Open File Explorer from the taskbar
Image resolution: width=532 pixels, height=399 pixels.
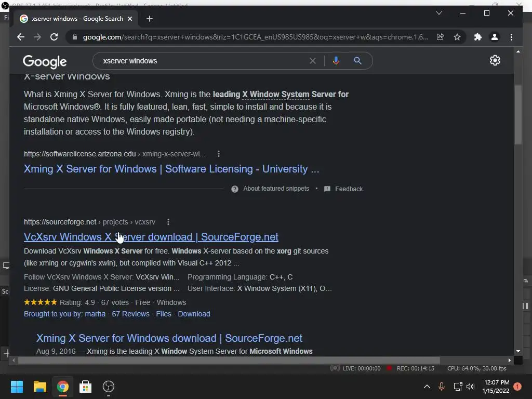click(39, 387)
